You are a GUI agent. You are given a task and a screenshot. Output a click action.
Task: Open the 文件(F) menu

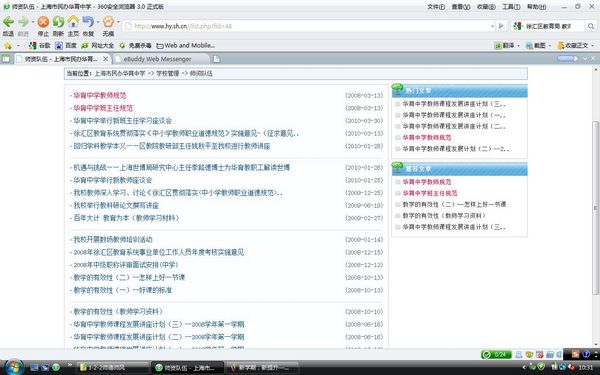coord(436,7)
